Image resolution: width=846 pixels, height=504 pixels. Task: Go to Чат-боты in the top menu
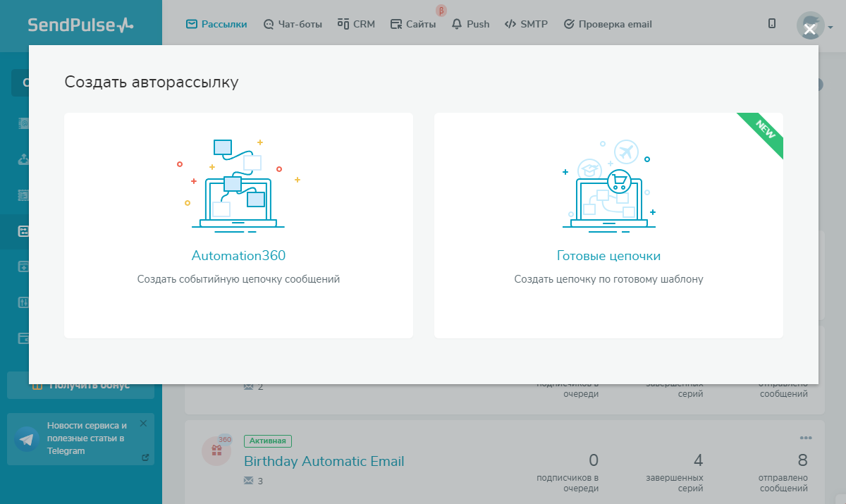[x=293, y=24]
